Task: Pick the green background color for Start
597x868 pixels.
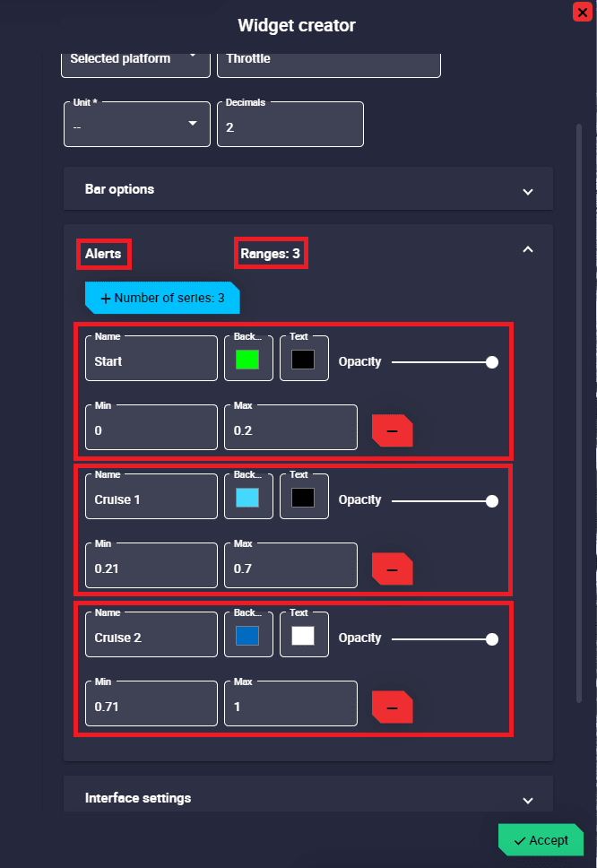Action: click(247, 360)
